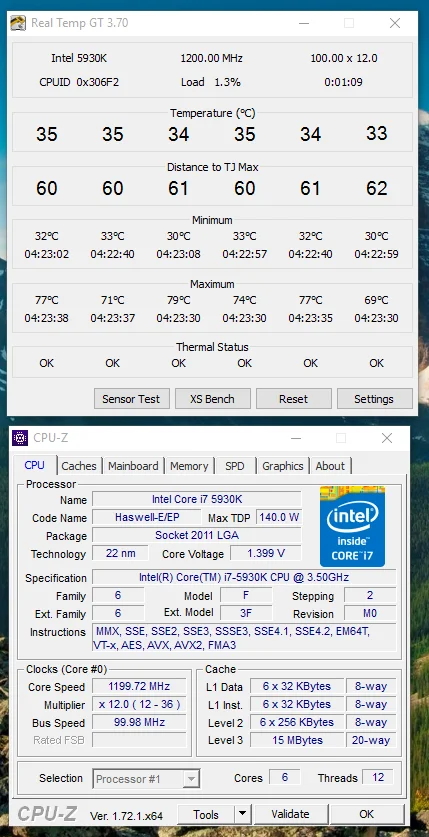Reset the min and max temperatures

(x=293, y=399)
